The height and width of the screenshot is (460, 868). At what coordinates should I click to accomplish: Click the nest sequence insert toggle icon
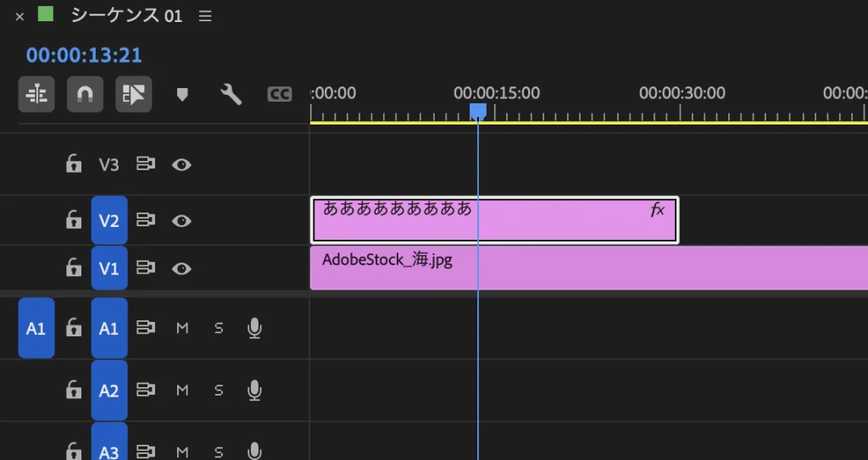[x=37, y=94]
